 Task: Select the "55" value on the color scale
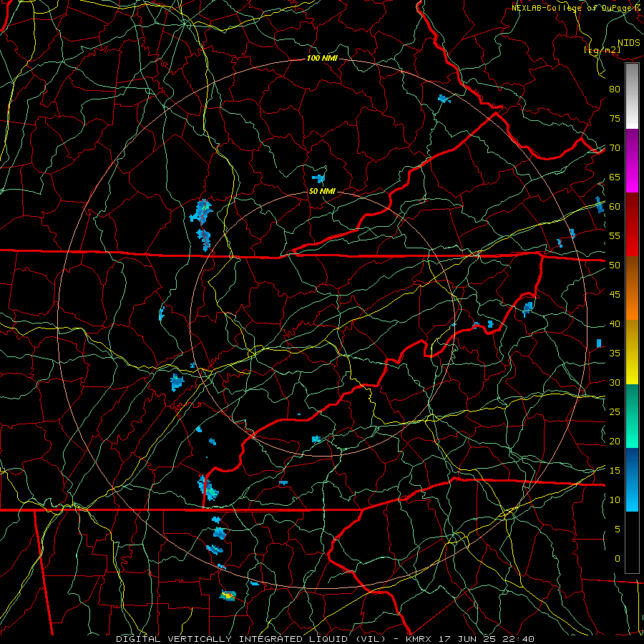pyautogui.click(x=615, y=235)
